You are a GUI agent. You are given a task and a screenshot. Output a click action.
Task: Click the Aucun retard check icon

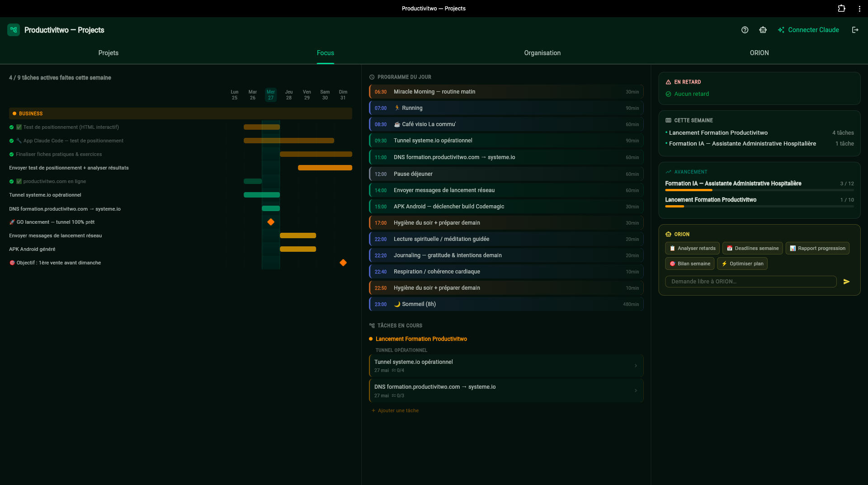[x=668, y=94]
